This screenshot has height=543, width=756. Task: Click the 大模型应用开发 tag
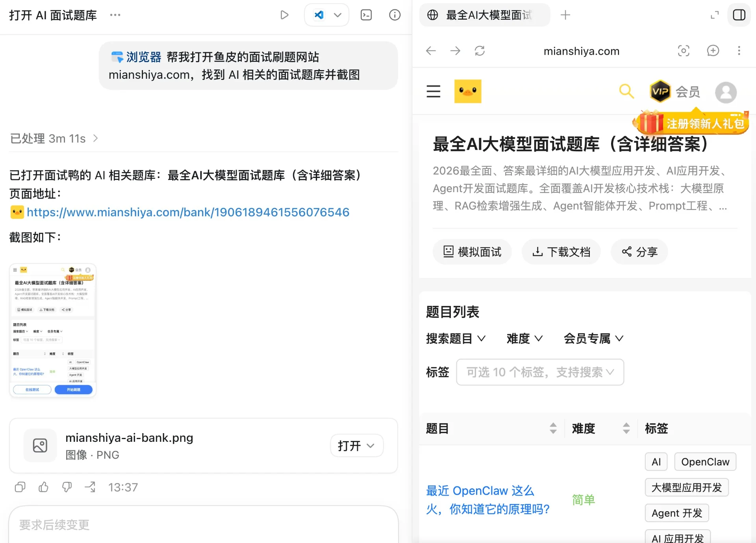point(687,487)
